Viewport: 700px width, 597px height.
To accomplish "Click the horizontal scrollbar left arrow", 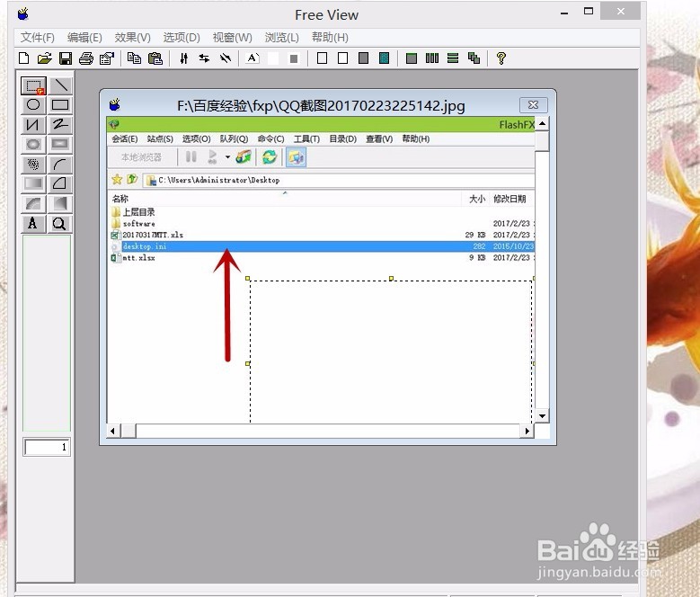I will (112, 431).
